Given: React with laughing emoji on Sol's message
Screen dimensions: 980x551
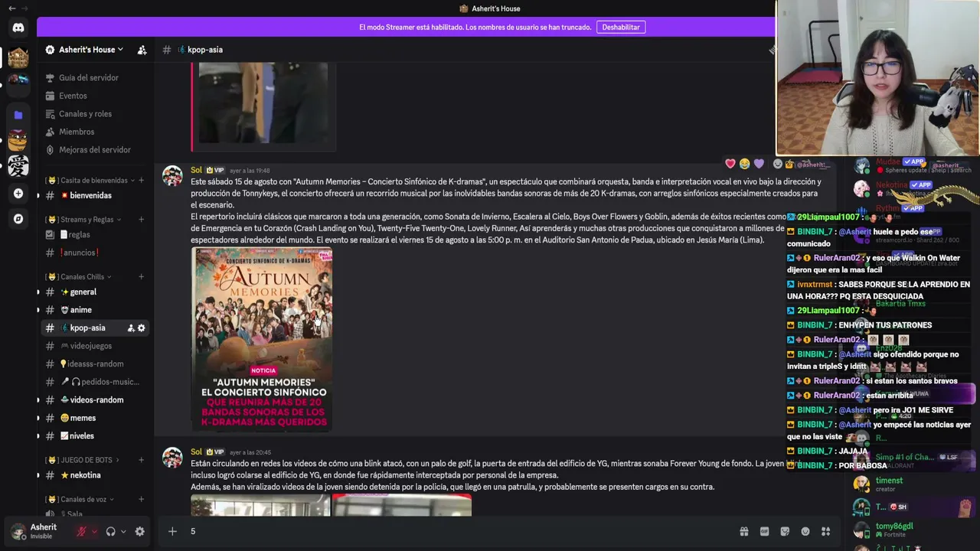Looking at the screenshot, I should coord(744,164).
